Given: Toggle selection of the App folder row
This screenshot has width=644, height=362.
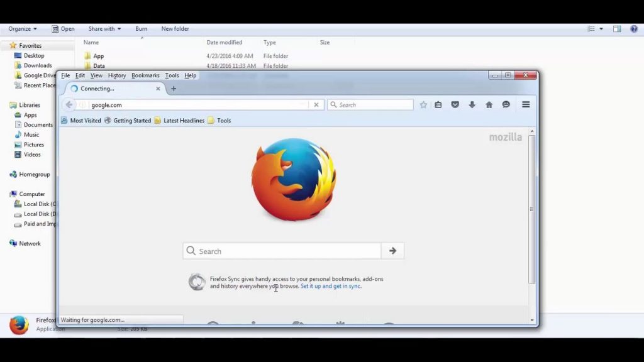Looking at the screenshot, I should pyautogui.click(x=99, y=55).
